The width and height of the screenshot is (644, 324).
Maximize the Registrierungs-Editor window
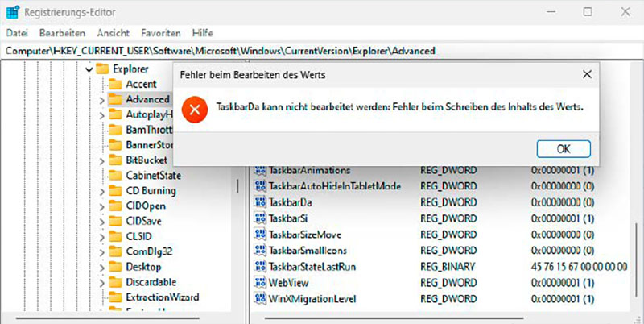588,12
